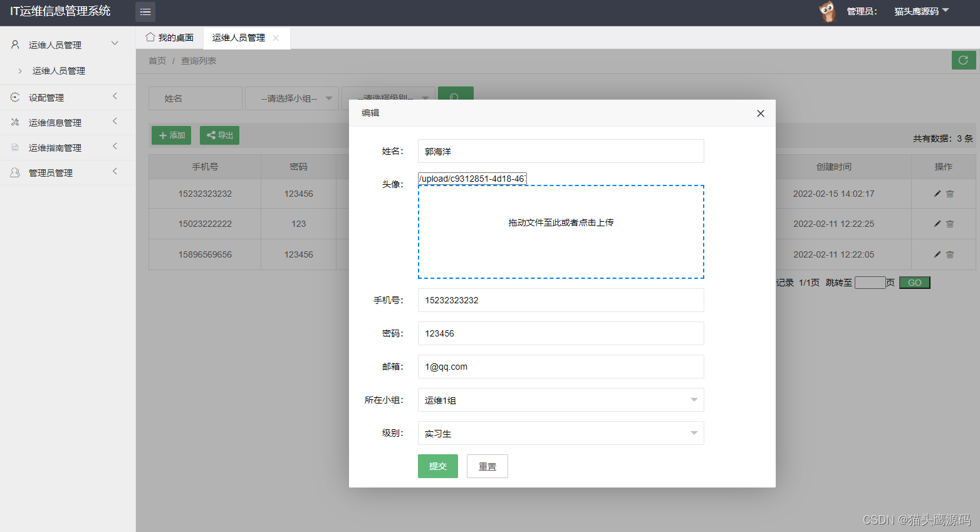This screenshot has width=980, height=532.
Task: Click the 密码 column header
Action: click(x=299, y=167)
